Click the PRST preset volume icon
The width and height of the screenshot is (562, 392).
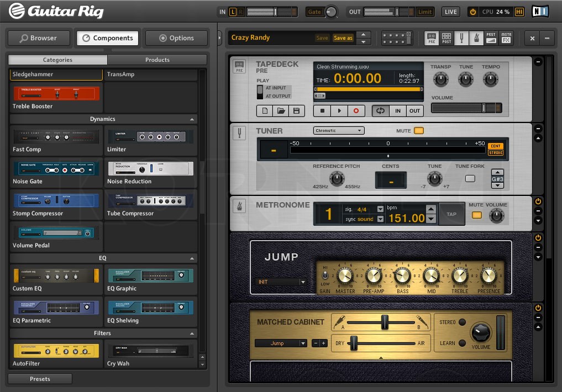pyautogui.click(x=490, y=38)
